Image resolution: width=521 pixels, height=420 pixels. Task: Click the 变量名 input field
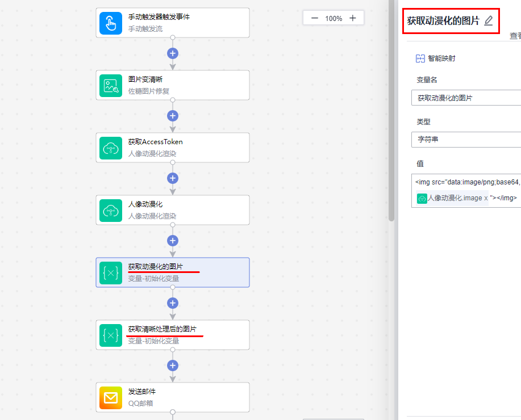tap(466, 98)
